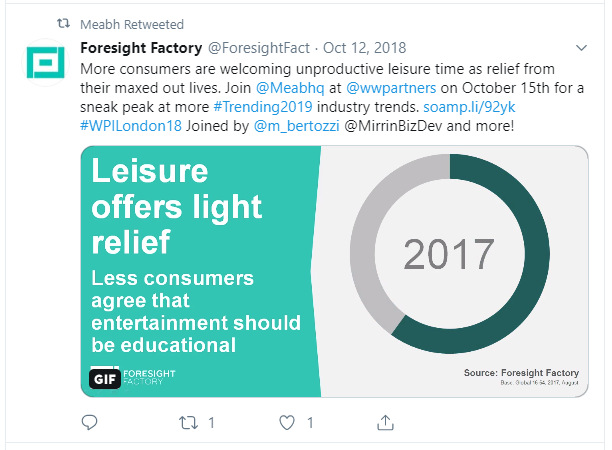Image resolution: width=612 pixels, height=450 pixels.
Task: Open the Oct 12, 2018 timestamp
Action: coord(350,48)
